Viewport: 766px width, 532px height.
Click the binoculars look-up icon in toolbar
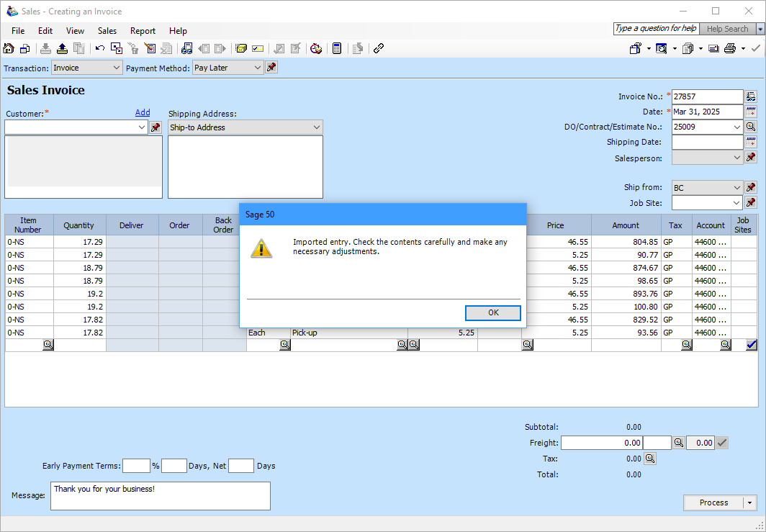187,49
